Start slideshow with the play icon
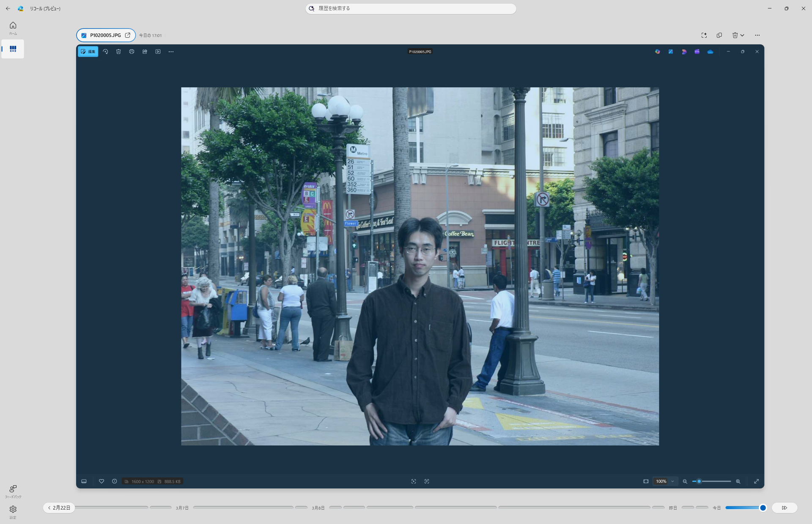This screenshot has width=812, height=524. pos(158,52)
